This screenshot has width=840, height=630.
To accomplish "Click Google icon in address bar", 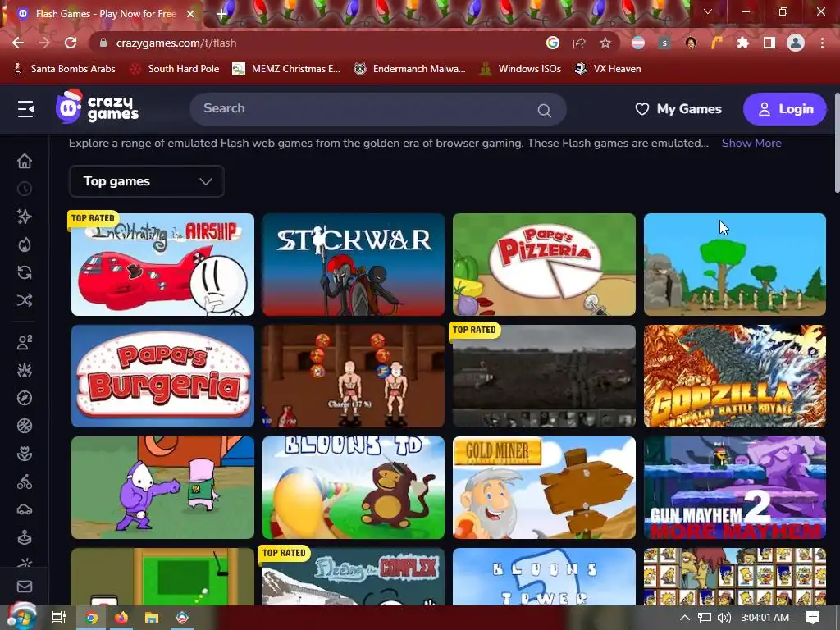I will (553, 43).
